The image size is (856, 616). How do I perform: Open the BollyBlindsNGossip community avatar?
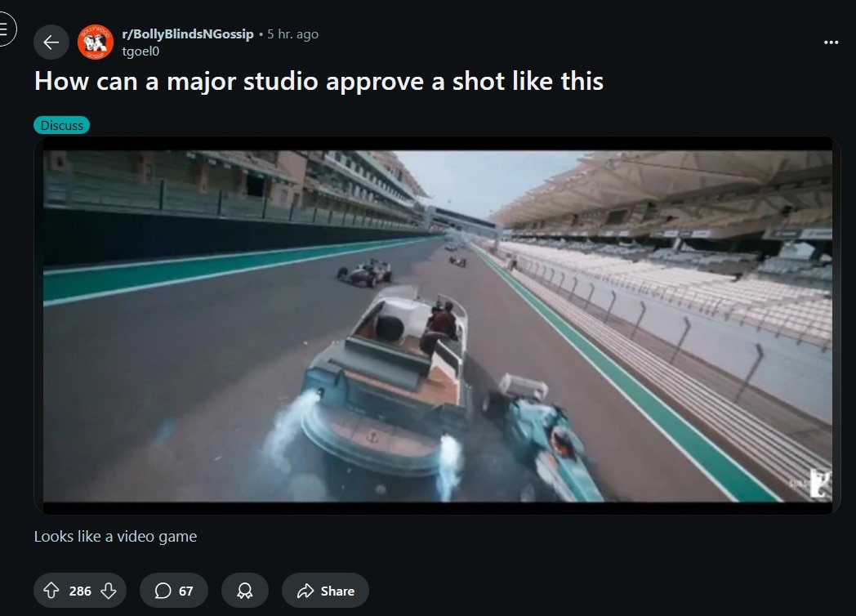[95, 42]
